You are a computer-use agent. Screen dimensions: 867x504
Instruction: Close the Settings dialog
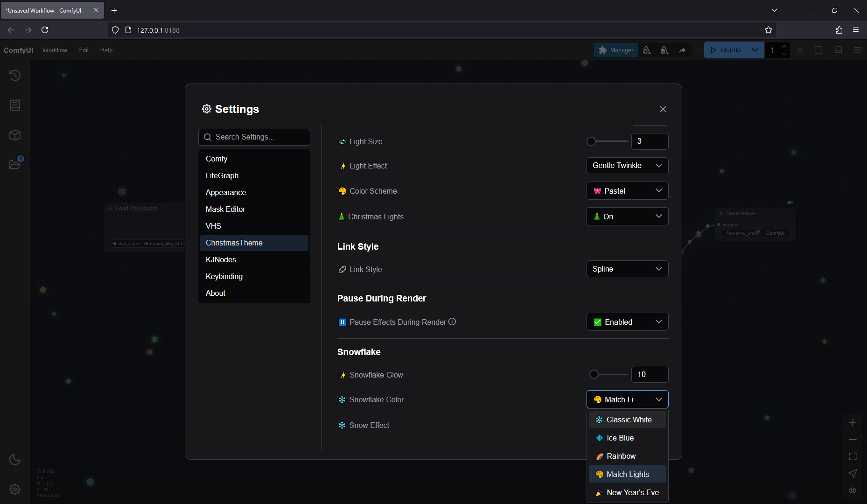(x=663, y=109)
